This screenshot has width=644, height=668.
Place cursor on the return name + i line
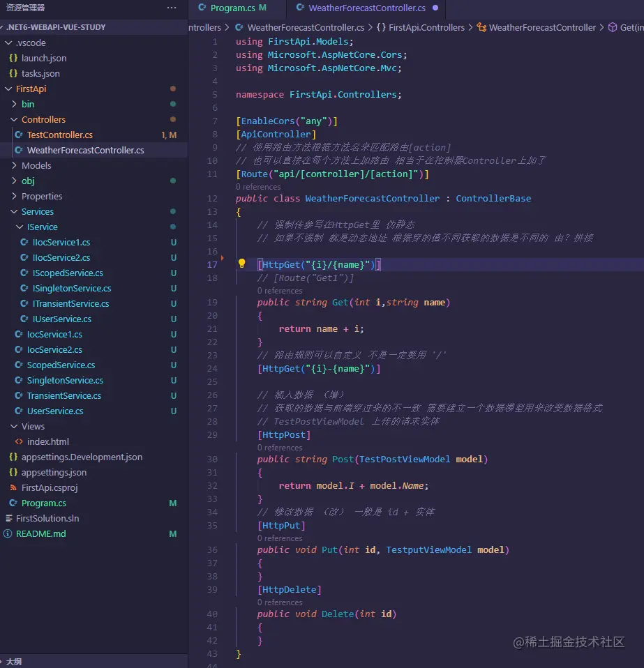pos(321,328)
